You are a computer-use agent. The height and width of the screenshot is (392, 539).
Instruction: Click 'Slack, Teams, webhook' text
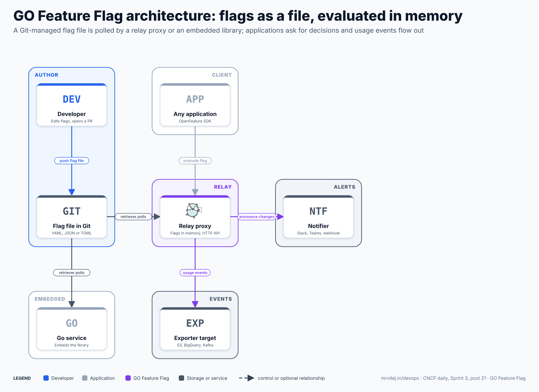(x=318, y=233)
